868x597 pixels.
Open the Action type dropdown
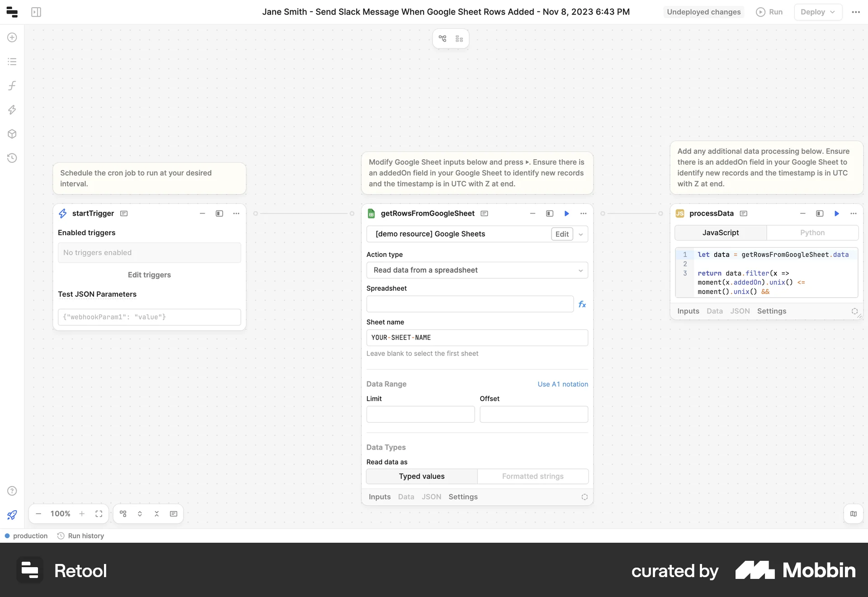[477, 270]
